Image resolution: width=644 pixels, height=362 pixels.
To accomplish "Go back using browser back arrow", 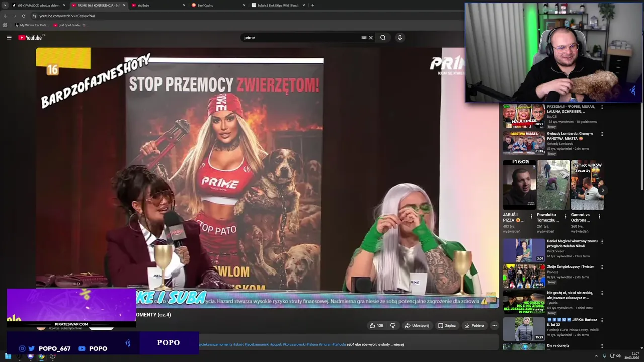I will (x=6, y=16).
